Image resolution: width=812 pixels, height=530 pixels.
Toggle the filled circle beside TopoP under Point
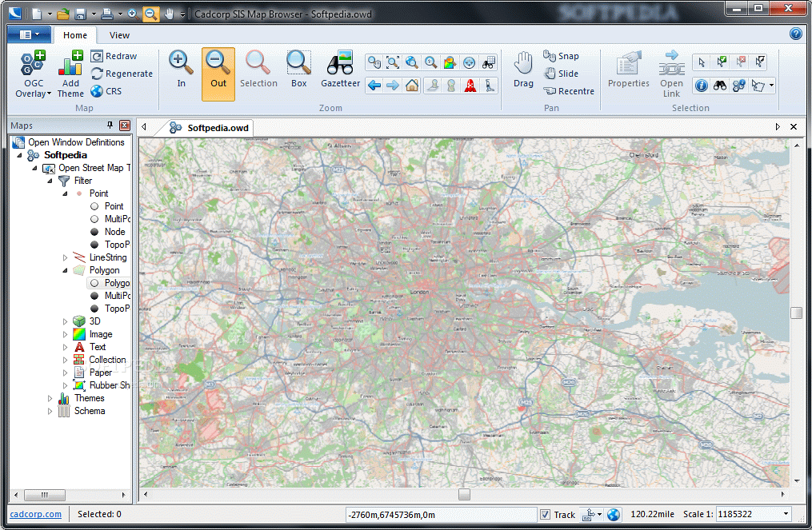coord(94,245)
